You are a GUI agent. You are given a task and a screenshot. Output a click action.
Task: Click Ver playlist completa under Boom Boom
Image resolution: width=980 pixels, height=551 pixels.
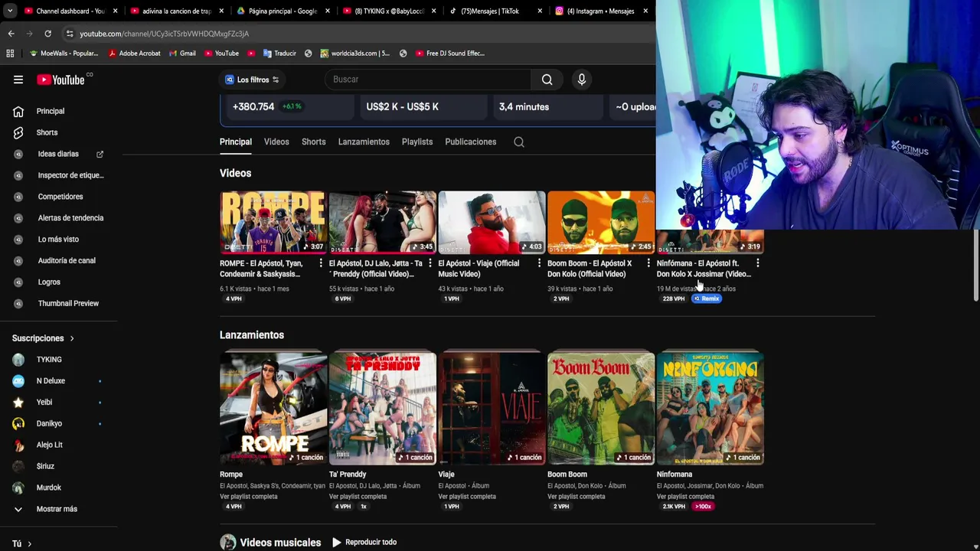pyautogui.click(x=577, y=497)
